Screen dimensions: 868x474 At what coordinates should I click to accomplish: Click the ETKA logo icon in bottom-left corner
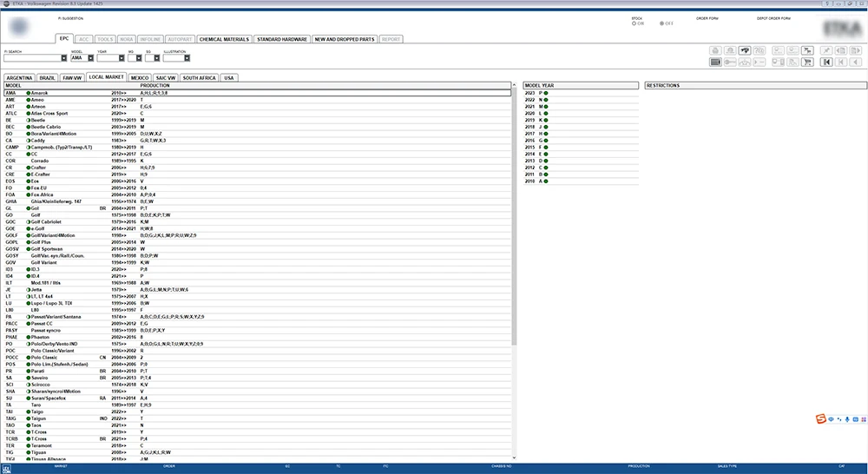[x=7, y=469]
